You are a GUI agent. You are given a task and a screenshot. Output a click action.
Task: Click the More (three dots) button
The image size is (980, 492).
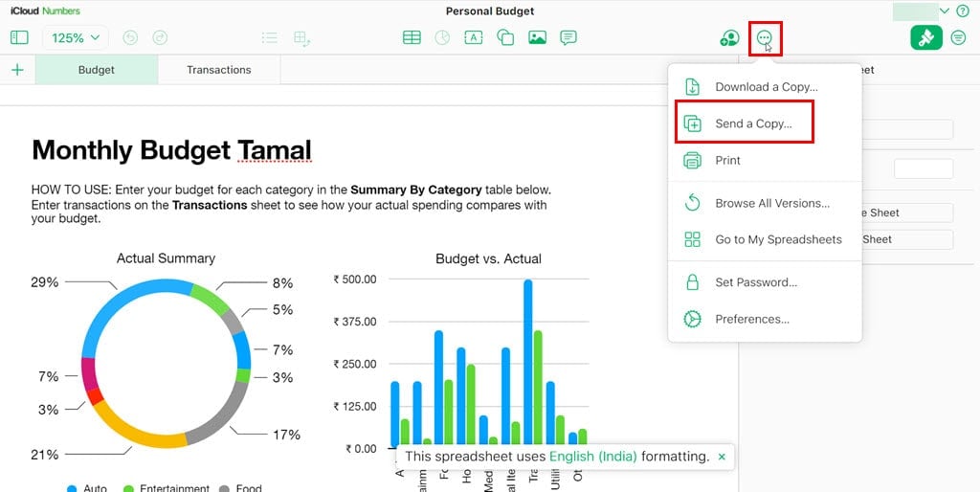coord(764,38)
